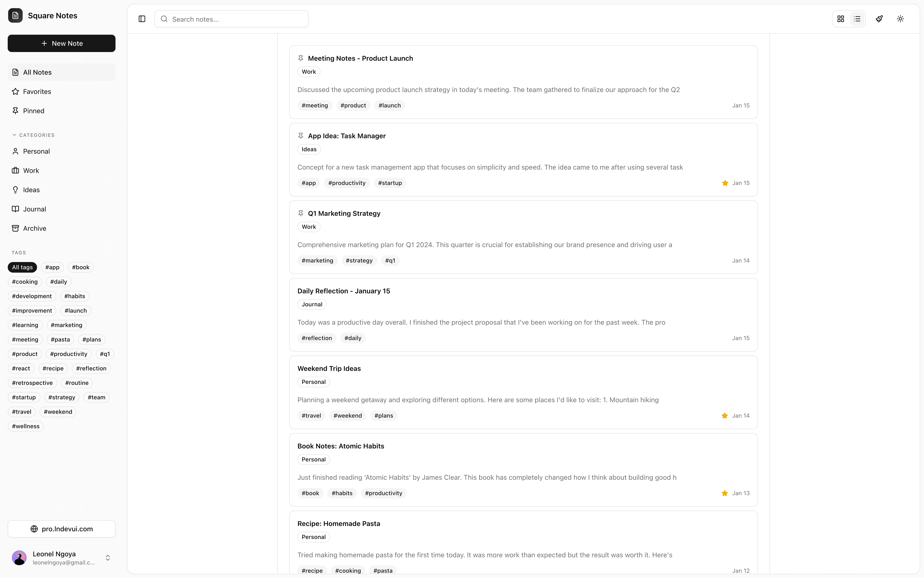
Task: Click the Journal badge on Daily Reflection
Action: point(312,305)
